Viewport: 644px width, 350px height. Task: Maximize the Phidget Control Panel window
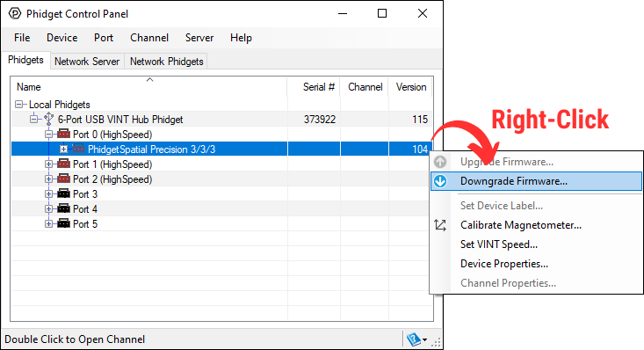click(x=382, y=13)
